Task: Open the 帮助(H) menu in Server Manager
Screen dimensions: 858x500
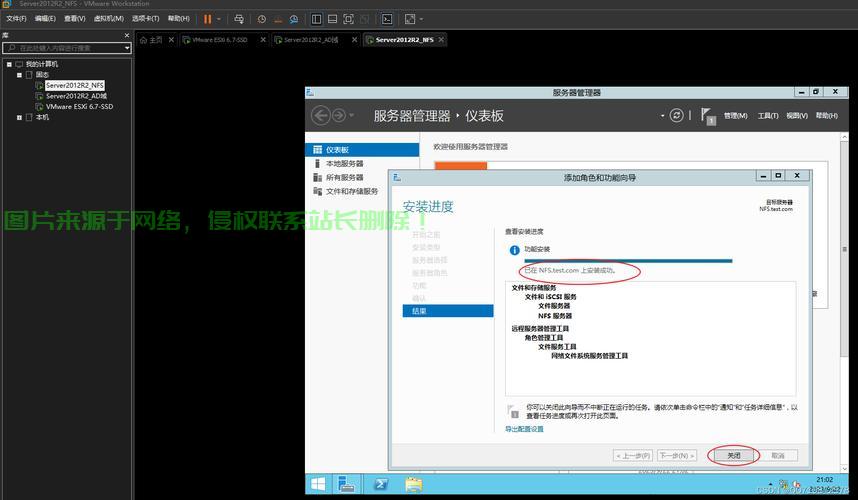Action: pyautogui.click(x=826, y=115)
